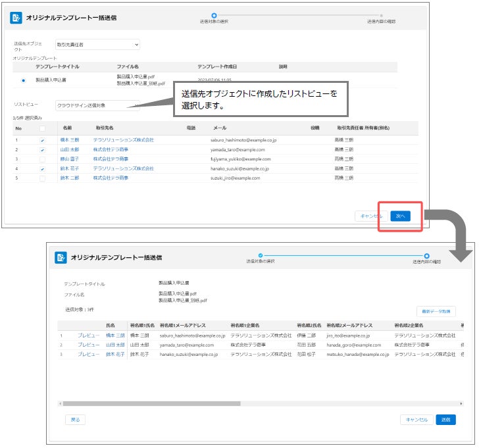Click プレビュー for row 2 in the confirmation table

[x=89, y=345]
